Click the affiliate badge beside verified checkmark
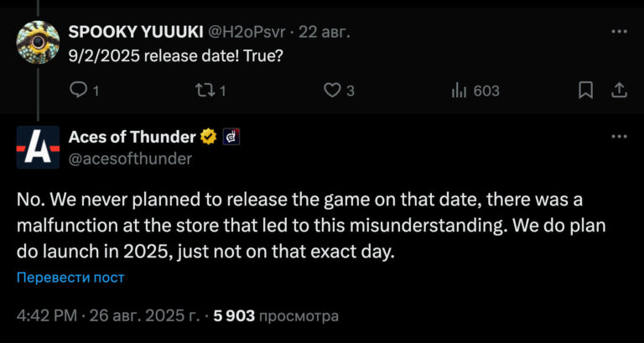 [x=231, y=137]
